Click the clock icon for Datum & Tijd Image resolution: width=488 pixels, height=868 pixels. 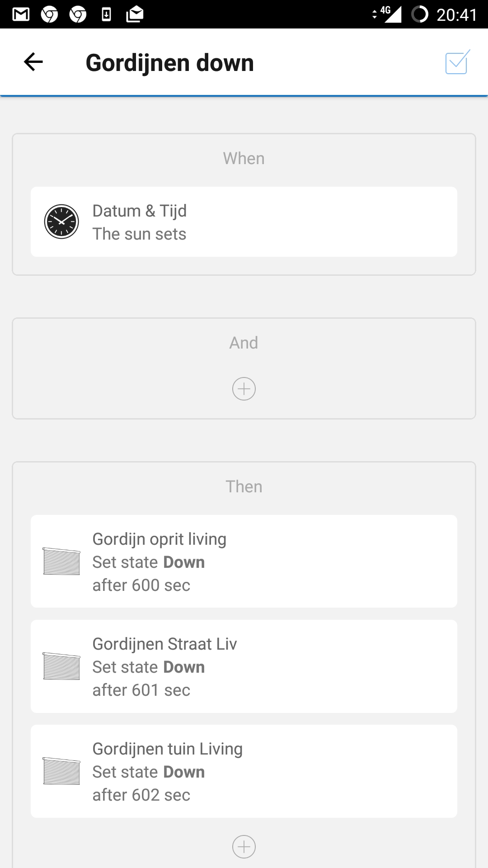61,222
